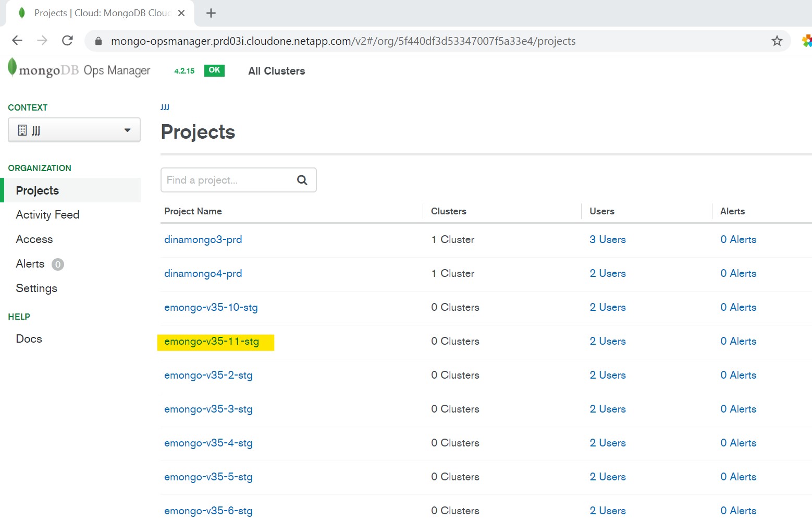The height and width of the screenshot is (520, 812).
Task: Open Docs under Help
Action: click(x=29, y=339)
